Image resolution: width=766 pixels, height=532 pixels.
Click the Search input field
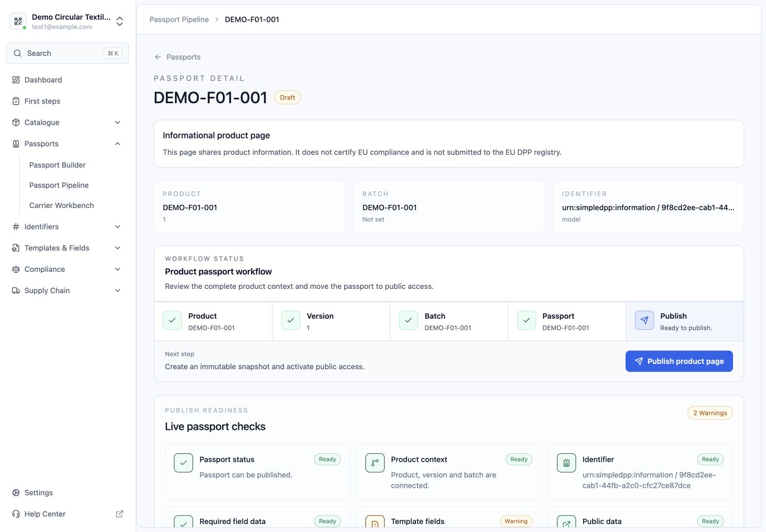(68, 53)
